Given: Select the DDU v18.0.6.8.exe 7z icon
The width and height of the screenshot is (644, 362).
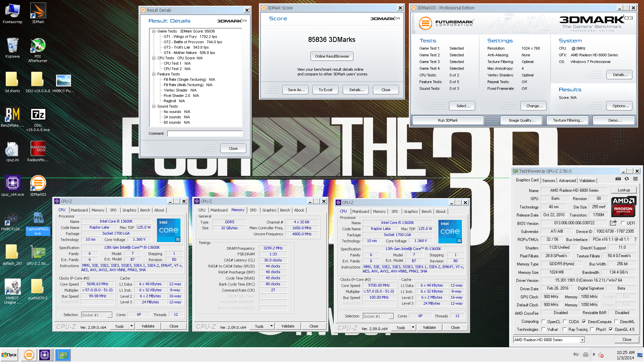Looking at the screenshot, I should pyautogui.click(x=38, y=119).
